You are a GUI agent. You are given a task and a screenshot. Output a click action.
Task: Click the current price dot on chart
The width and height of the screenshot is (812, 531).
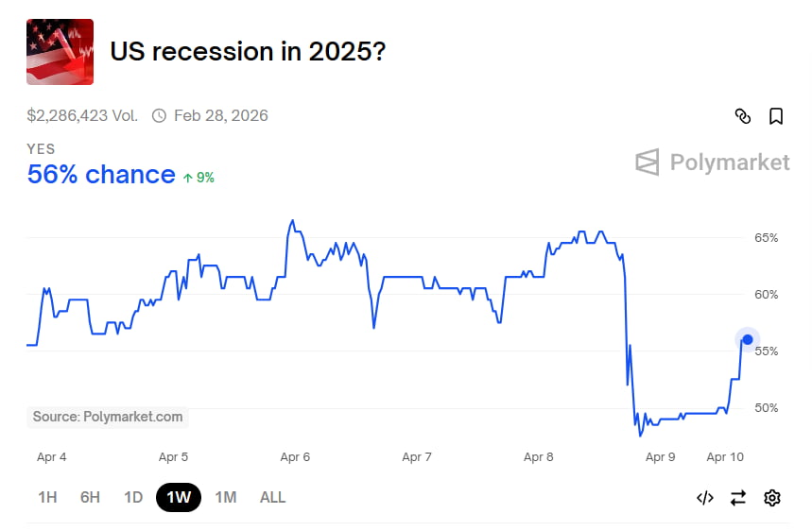747,340
